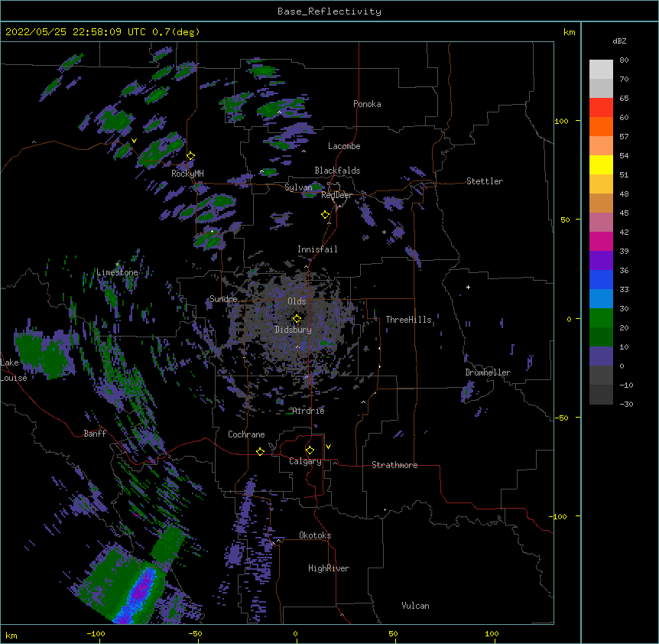The height and width of the screenshot is (644, 659).
Task: Click the Innisfail city label
Action: click(317, 249)
